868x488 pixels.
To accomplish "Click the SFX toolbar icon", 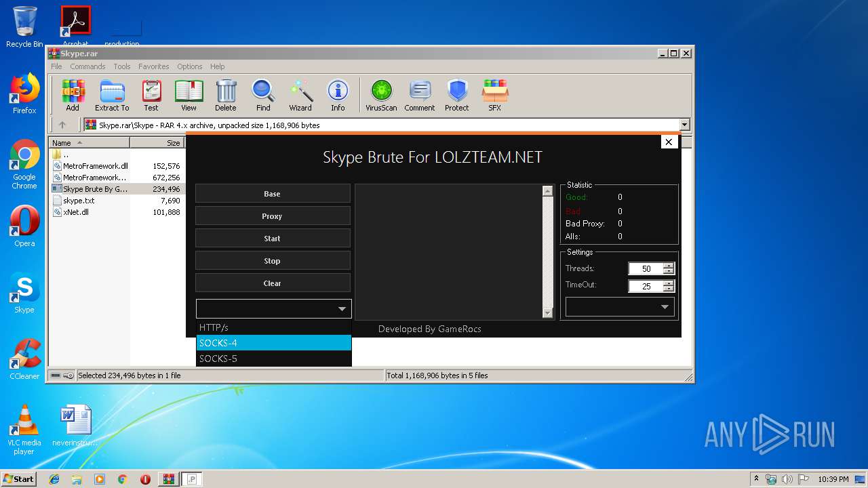I will point(495,96).
